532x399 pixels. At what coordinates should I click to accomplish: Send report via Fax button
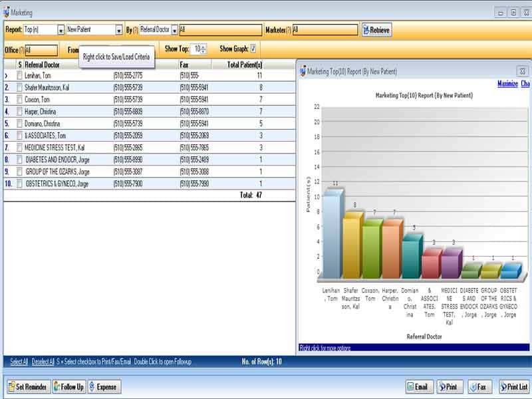[478, 386]
